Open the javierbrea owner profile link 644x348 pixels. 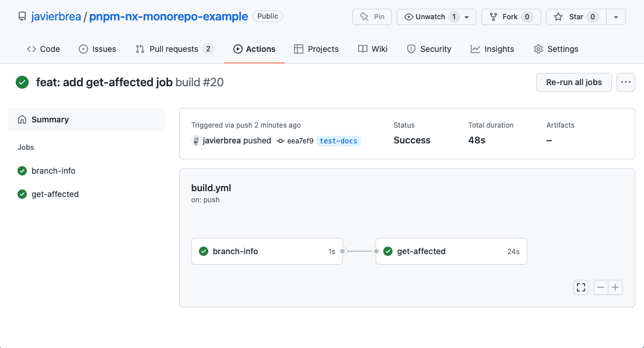56,16
